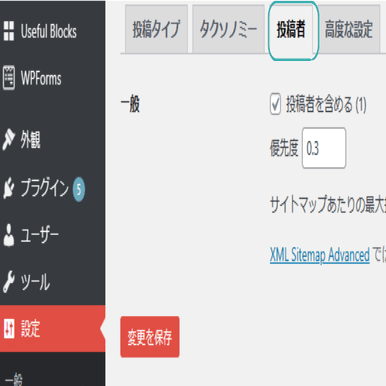
Task: Click the 外観 paintbrush icon
Action: (x=9, y=139)
